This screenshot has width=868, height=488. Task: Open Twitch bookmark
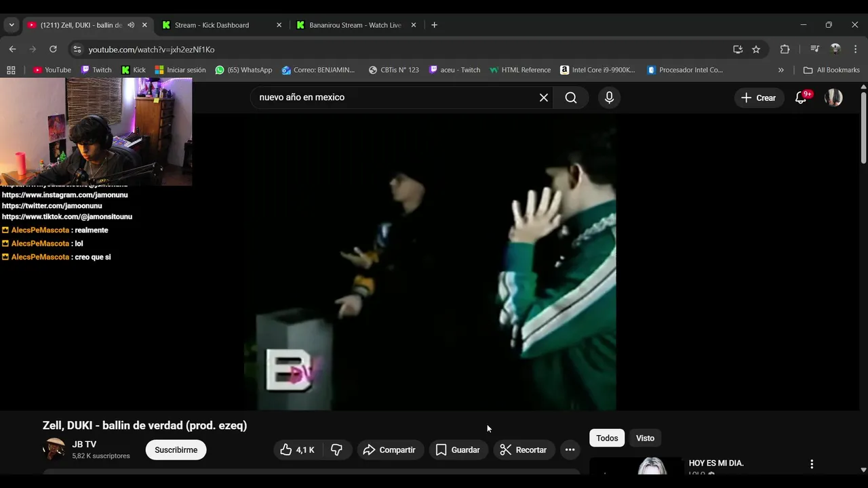pyautogui.click(x=96, y=70)
